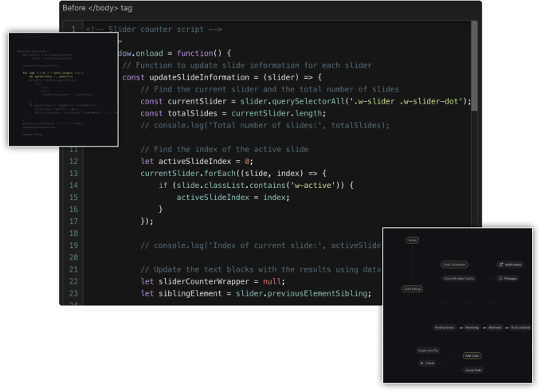541x392 pixels.
Task: Click the Add Code node
Action: click(472, 356)
